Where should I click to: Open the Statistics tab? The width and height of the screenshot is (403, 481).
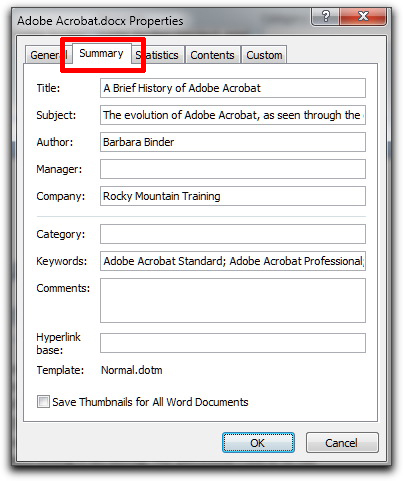pyautogui.click(x=157, y=55)
